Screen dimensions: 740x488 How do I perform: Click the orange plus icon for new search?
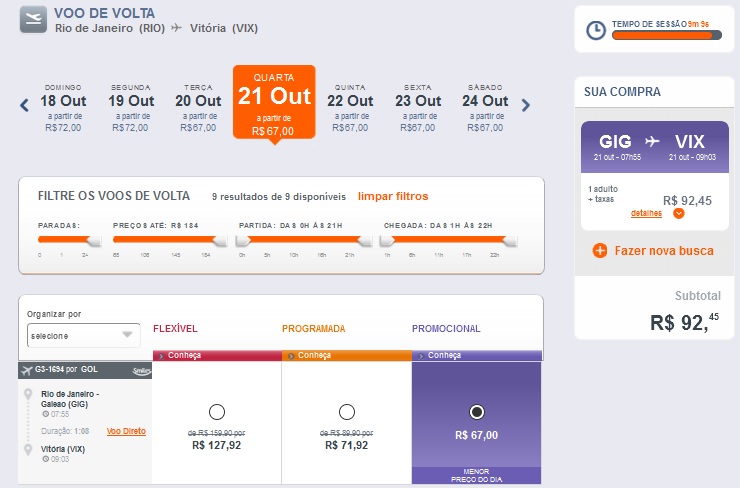(x=600, y=250)
